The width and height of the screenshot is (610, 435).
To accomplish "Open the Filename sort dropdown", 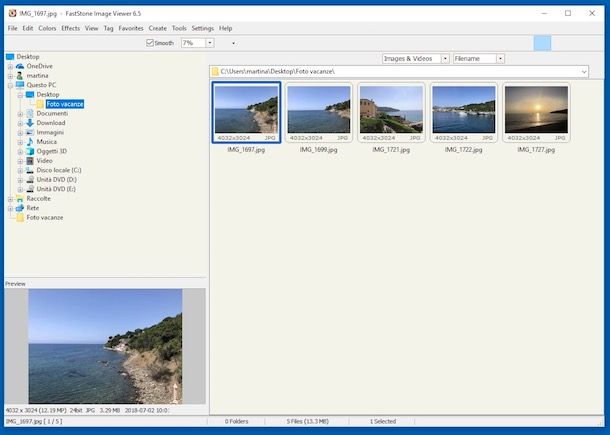I will point(500,59).
